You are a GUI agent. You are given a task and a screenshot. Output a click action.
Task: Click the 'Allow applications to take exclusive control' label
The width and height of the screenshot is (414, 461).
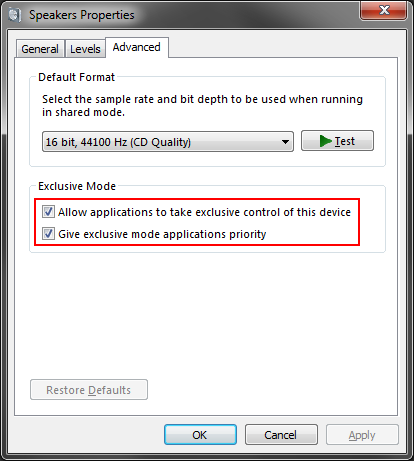204,212
